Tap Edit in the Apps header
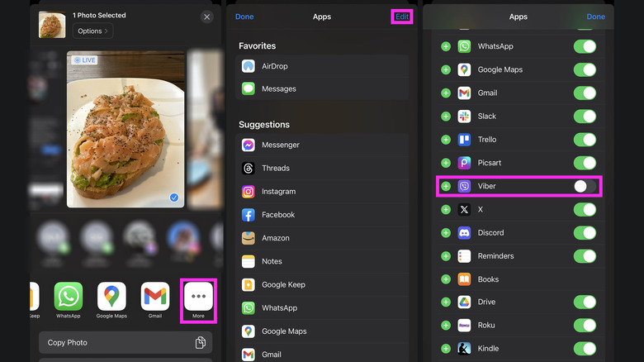This screenshot has width=644, height=362. coord(402,17)
